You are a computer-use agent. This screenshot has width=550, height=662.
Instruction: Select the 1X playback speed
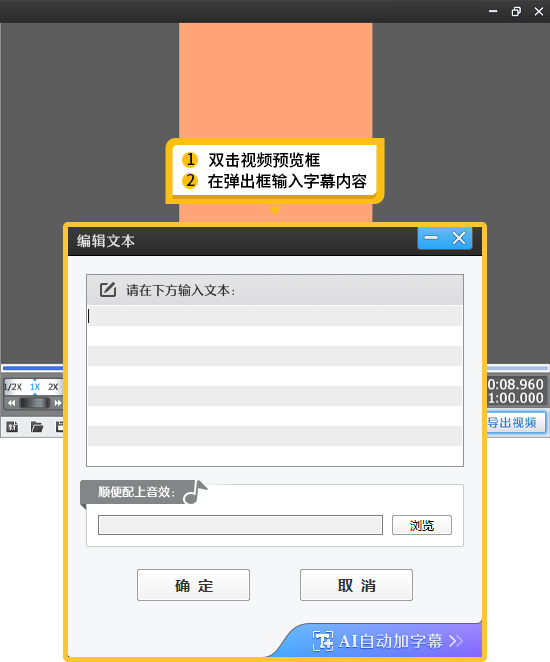[x=35, y=387]
